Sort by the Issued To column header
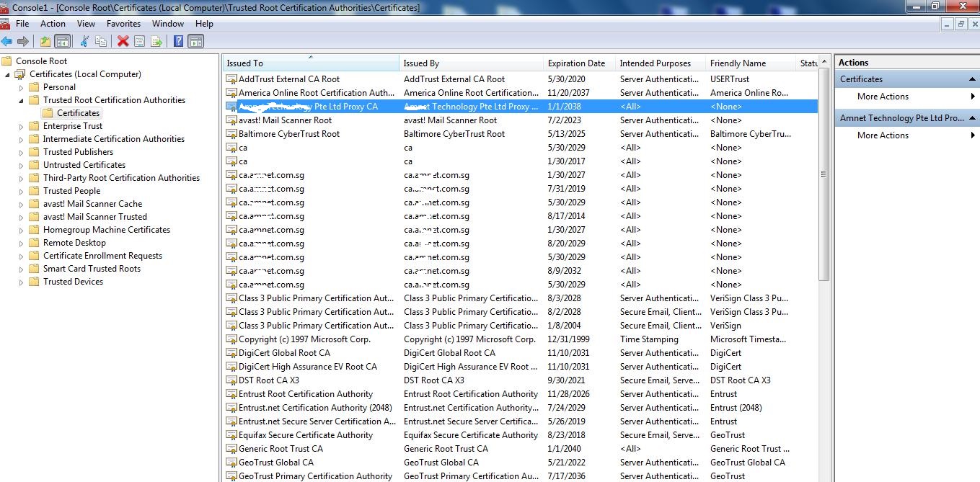This screenshot has height=482, width=980. click(x=311, y=63)
